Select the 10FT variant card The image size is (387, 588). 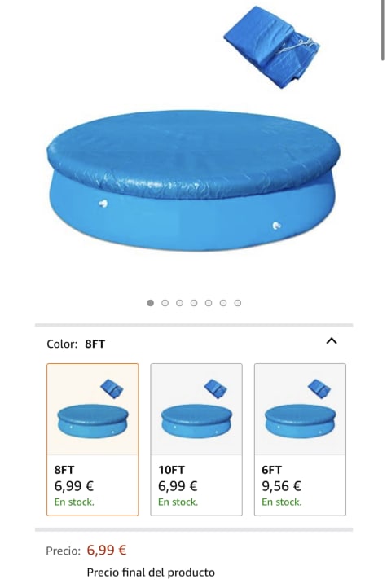196,440
